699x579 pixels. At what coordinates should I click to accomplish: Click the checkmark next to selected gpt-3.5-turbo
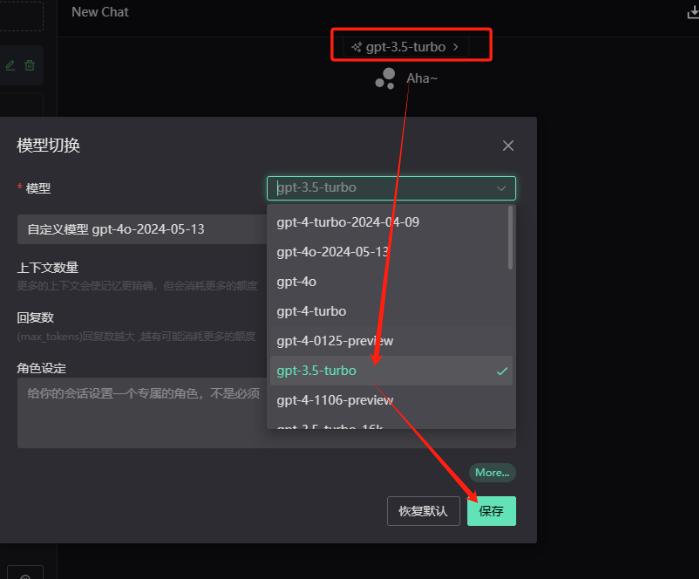[x=502, y=371]
